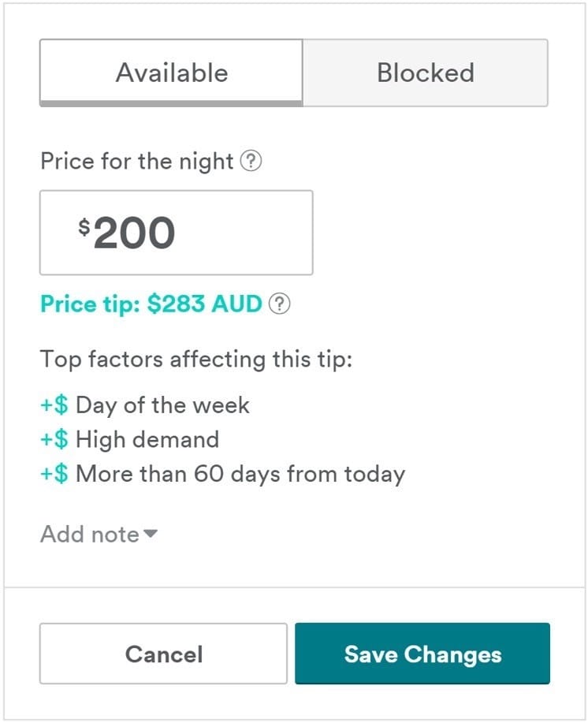Switch availability to Blocked

pyautogui.click(x=425, y=73)
